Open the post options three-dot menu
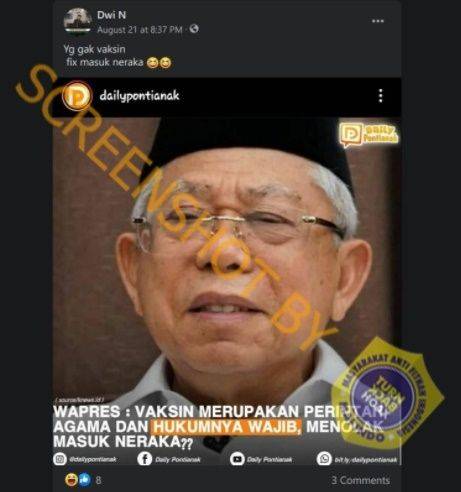This screenshot has height=492, width=461. (378, 21)
